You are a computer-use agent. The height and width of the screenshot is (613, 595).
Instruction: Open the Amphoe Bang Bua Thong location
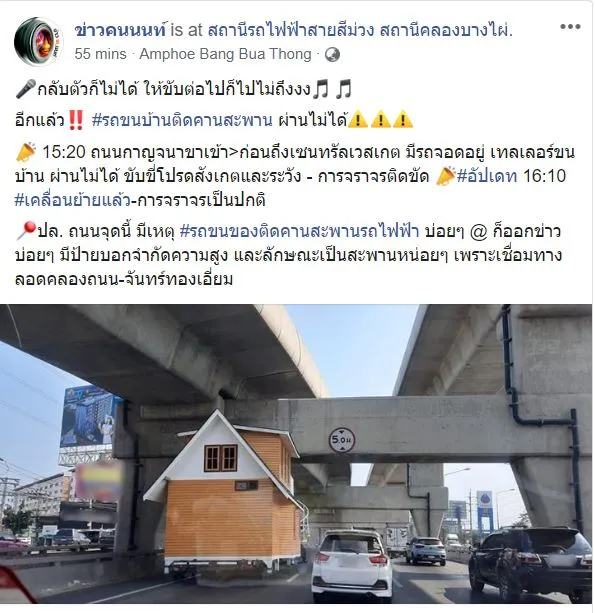point(225,54)
